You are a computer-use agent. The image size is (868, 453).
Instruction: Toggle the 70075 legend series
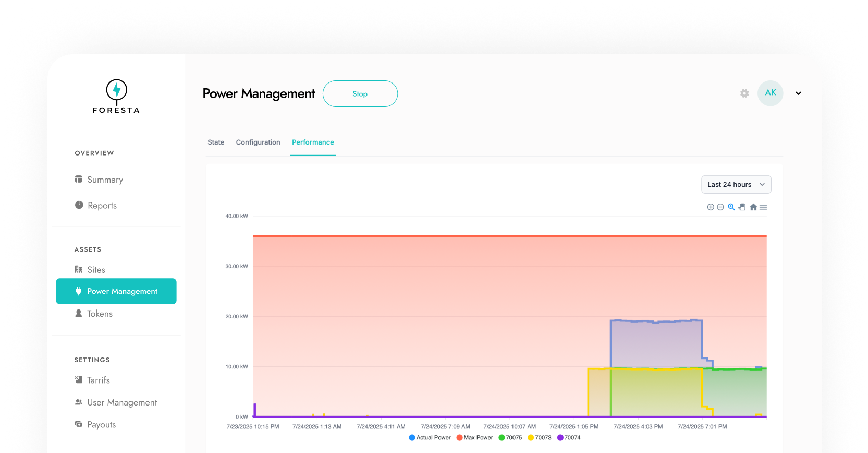point(510,438)
